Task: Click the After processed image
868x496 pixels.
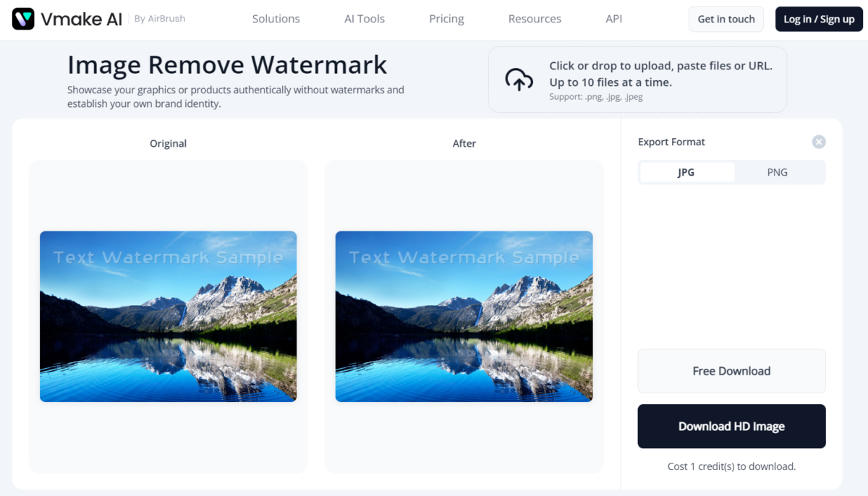Action: click(x=464, y=316)
